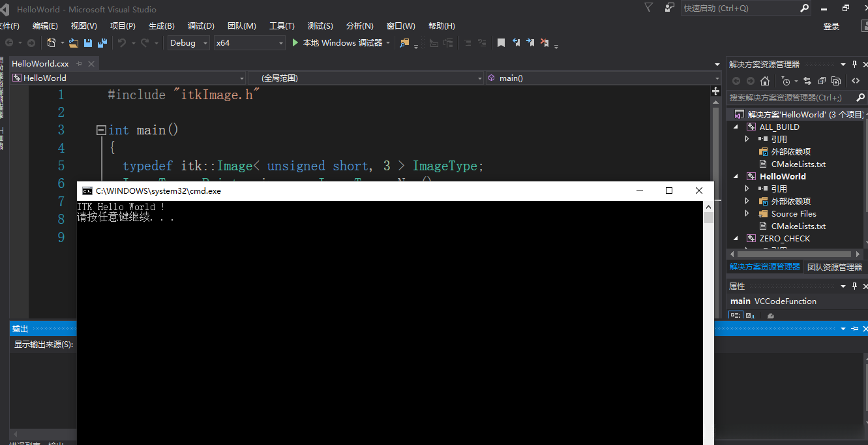Click the Alphabetical sort icon in 属性 panel
The height and width of the screenshot is (445, 868).
coord(750,316)
